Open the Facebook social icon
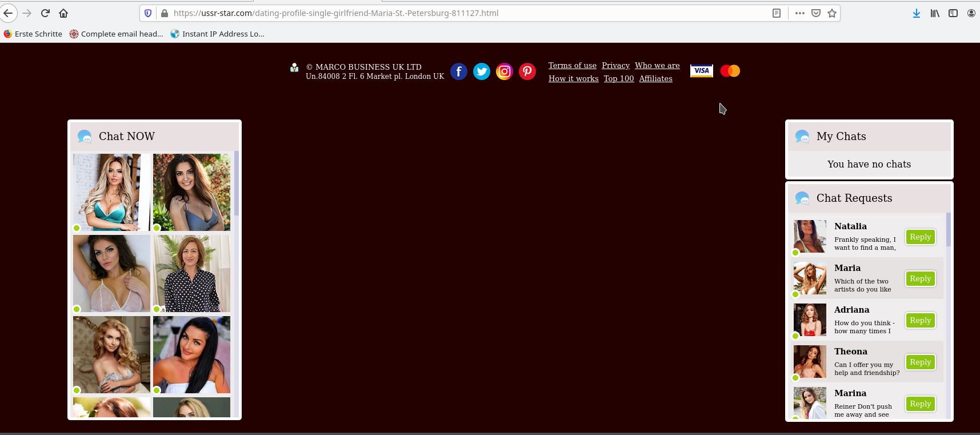Image resolution: width=980 pixels, height=435 pixels. (459, 71)
